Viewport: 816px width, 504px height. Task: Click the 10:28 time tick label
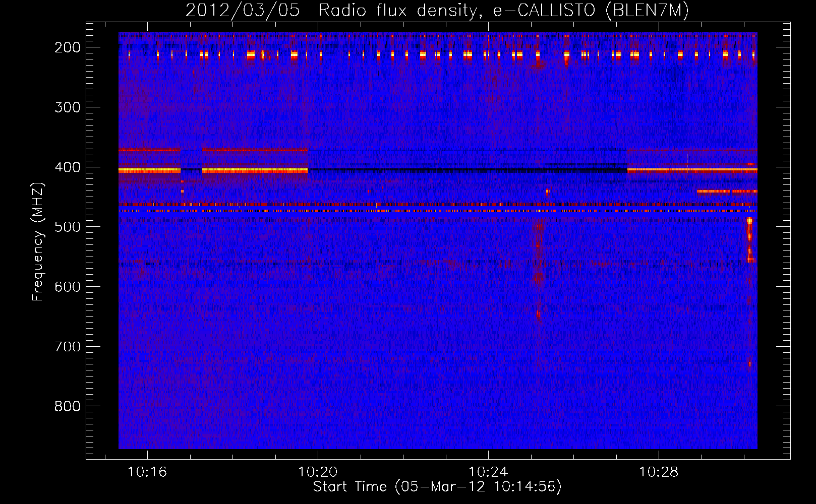(x=659, y=472)
